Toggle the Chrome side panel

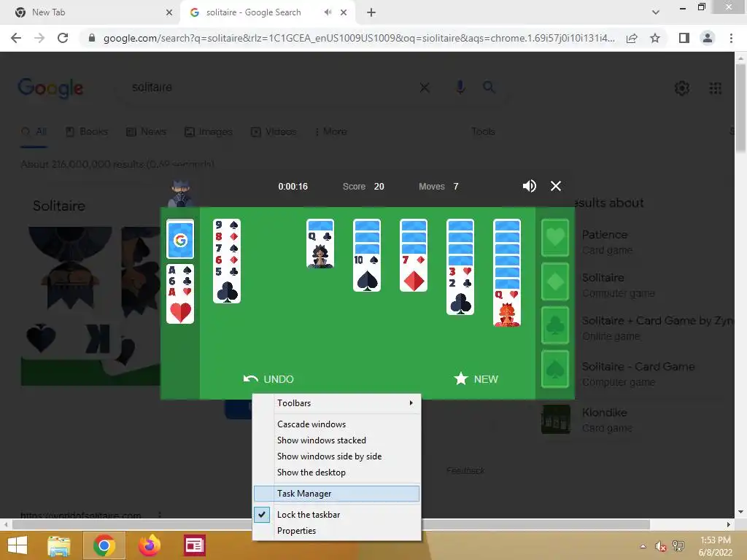pyautogui.click(x=684, y=38)
